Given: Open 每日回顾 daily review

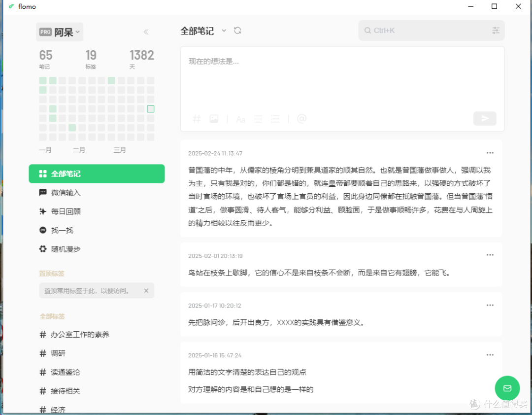Looking at the screenshot, I should pyautogui.click(x=97, y=211).
